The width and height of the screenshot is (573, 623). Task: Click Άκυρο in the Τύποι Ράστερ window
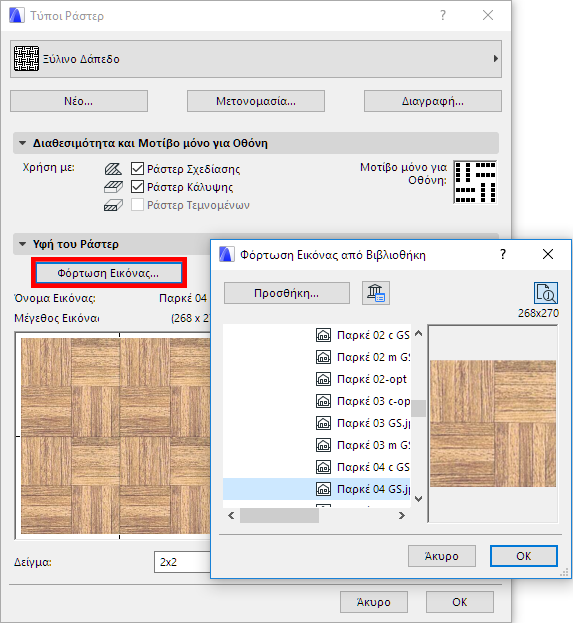374,602
